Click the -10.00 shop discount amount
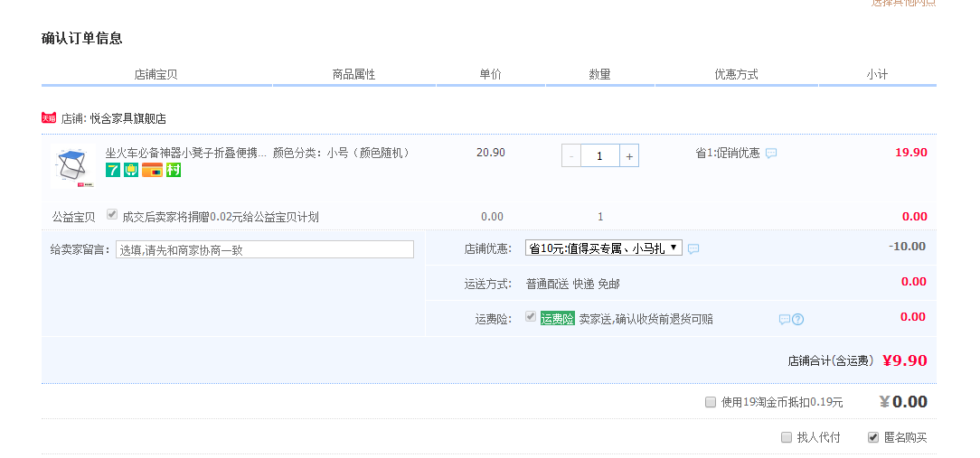Screen dimensions: 980x458 tap(907, 247)
